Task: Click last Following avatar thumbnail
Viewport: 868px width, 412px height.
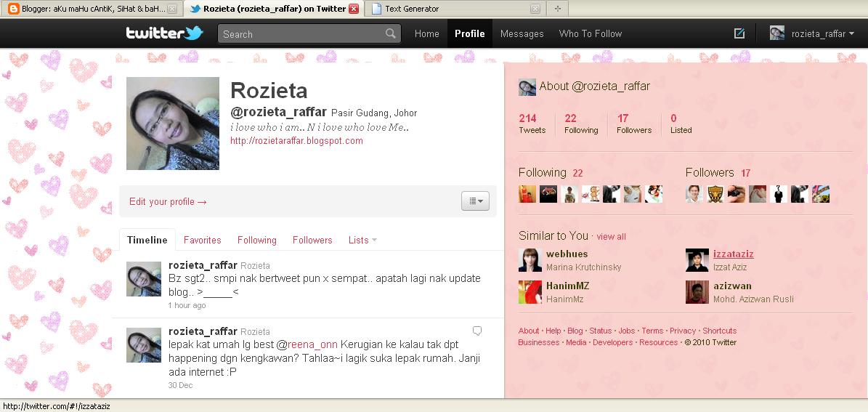Action: point(654,194)
